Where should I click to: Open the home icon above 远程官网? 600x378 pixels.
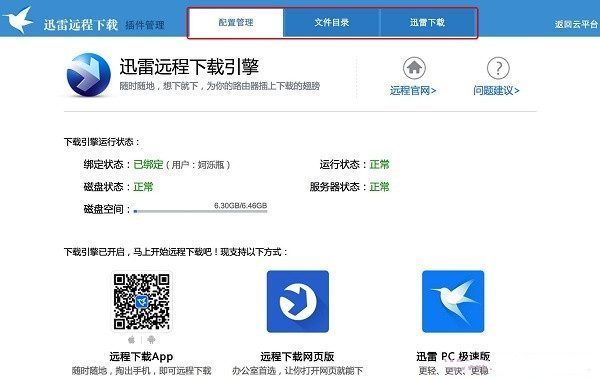(414, 68)
